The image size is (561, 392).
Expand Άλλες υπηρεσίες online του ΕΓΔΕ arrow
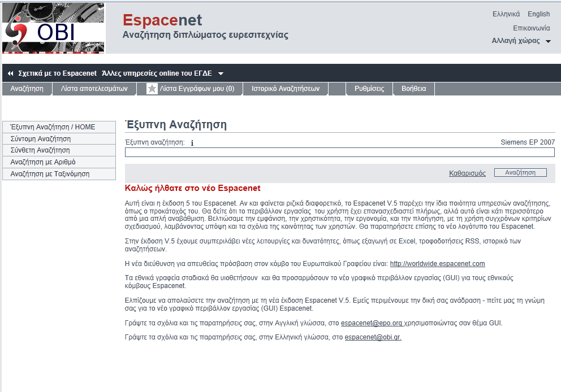tap(221, 73)
